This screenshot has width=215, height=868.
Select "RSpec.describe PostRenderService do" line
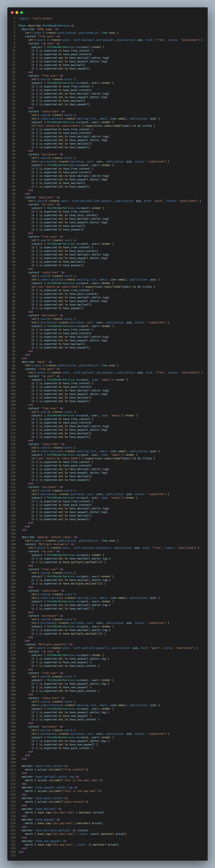(x=46, y=26)
